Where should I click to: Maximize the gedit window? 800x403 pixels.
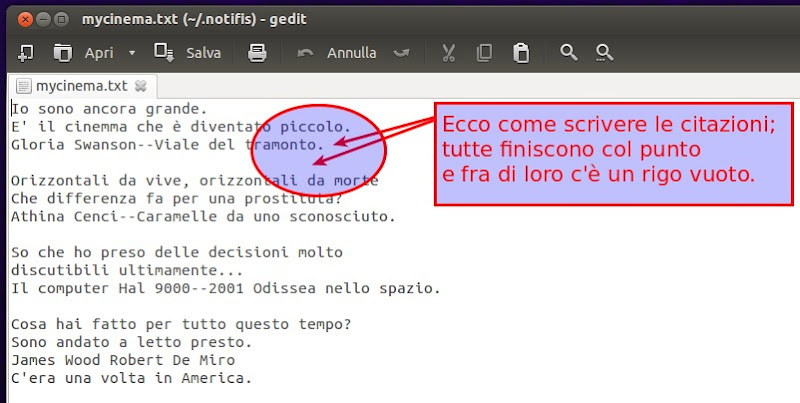pos(61,20)
